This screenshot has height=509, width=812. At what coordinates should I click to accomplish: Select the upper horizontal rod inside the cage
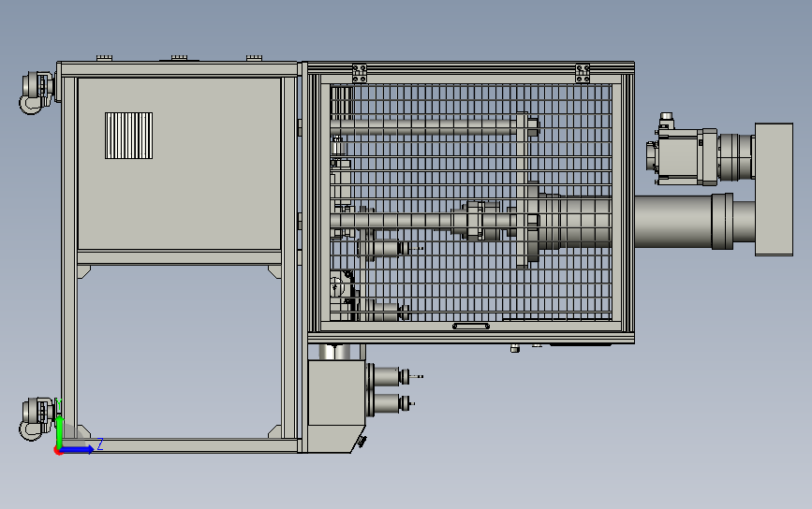[x=423, y=126]
